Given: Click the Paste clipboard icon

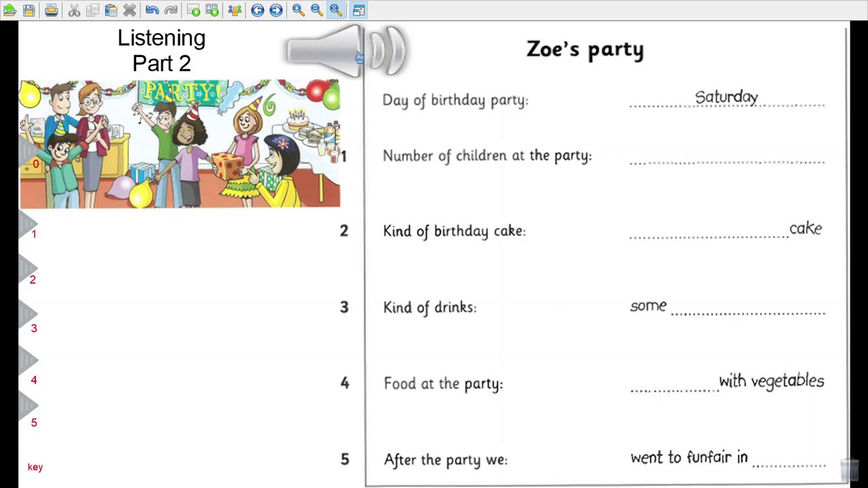Looking at the screenshot, I should (x=111, y=10).
